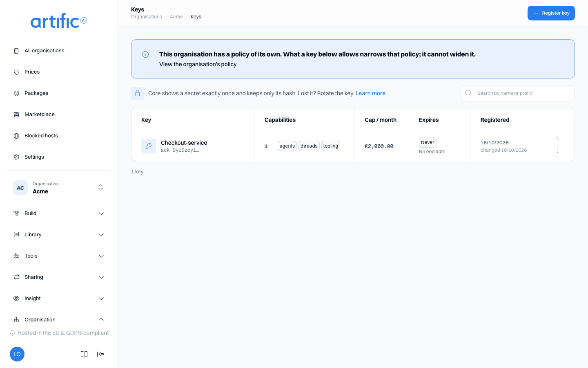588x368 pixels.
Task: Click the Sharing arrows icon
Action: tap(16, 277)
